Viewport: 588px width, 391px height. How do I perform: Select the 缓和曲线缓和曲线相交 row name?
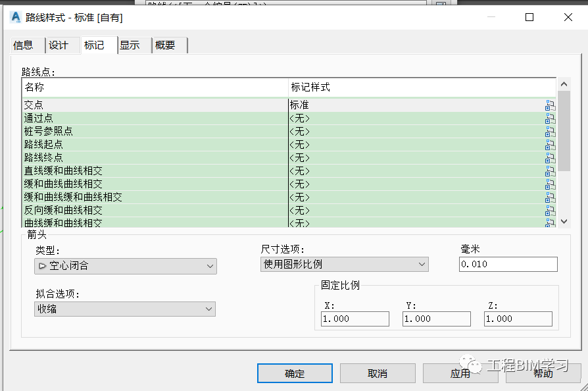73,197
